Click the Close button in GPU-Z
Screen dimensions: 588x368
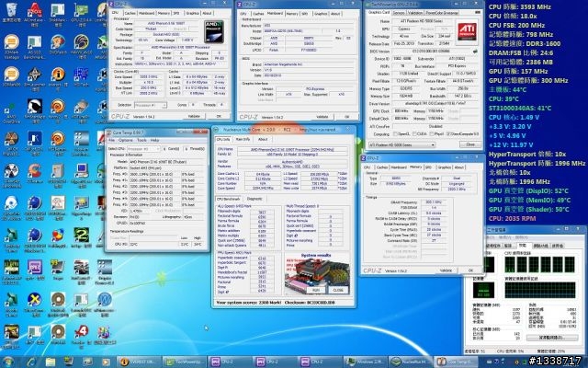pyautogui.click(x=470, y=144)
